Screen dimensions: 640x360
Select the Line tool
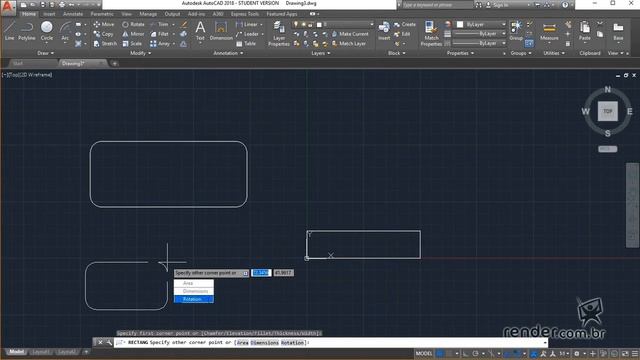click(9, 31)
